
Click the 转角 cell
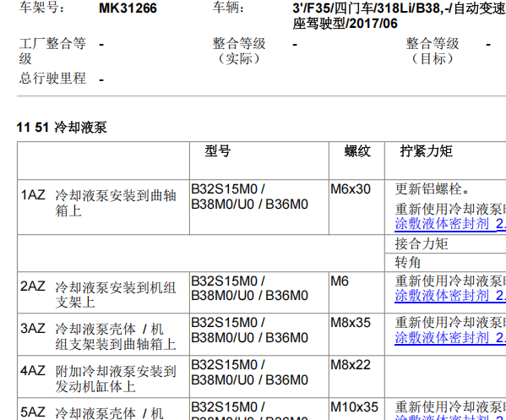point(445,263)
